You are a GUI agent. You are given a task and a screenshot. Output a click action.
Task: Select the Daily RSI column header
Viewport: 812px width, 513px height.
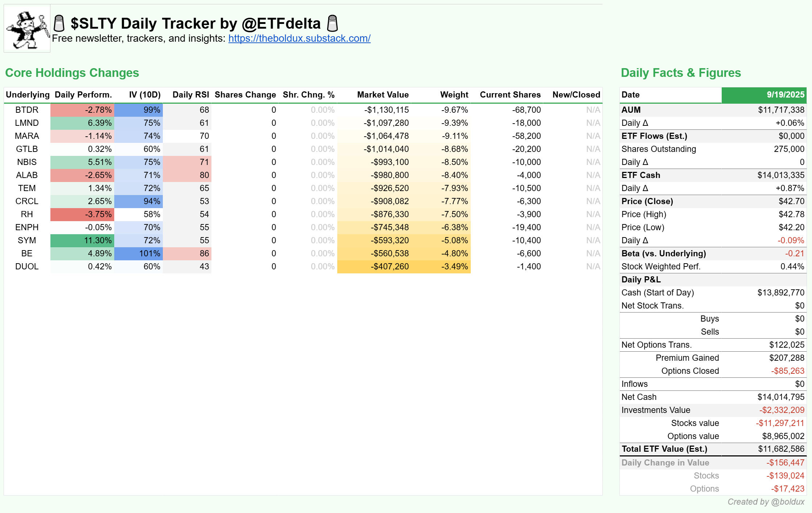[191, 95]
